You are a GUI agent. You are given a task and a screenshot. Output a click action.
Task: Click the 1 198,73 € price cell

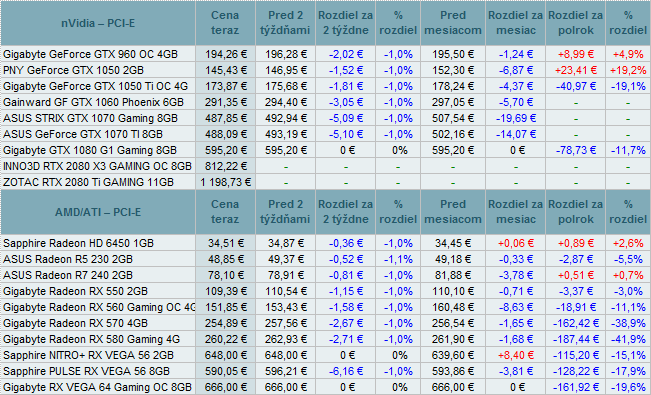pos(225,182)
